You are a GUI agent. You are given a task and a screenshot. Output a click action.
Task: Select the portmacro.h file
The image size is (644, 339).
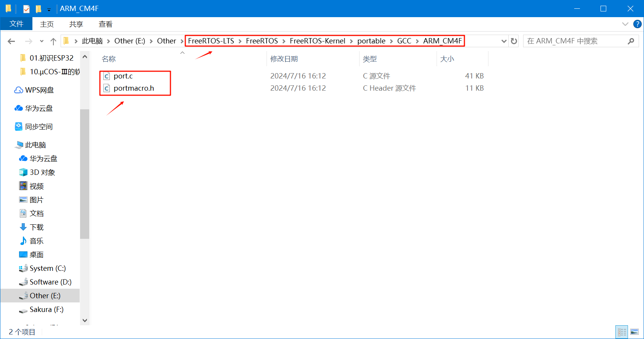[x=134, y=88]
